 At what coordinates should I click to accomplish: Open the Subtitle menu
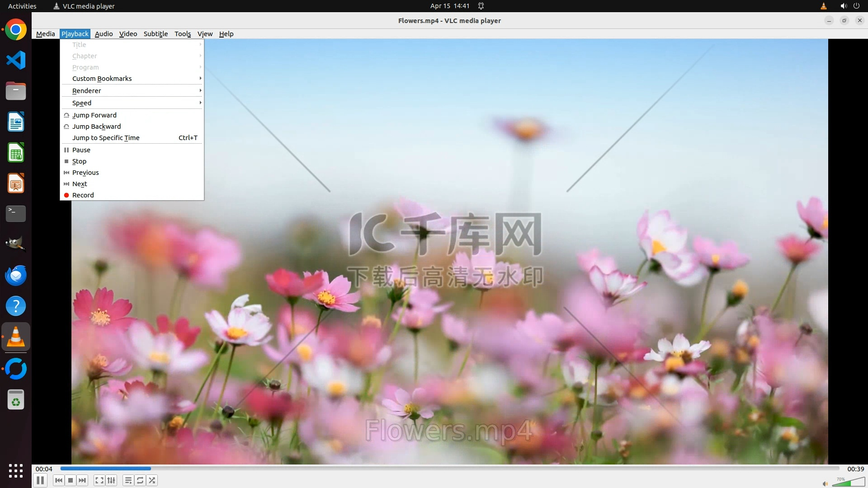[x=156, y=34]
